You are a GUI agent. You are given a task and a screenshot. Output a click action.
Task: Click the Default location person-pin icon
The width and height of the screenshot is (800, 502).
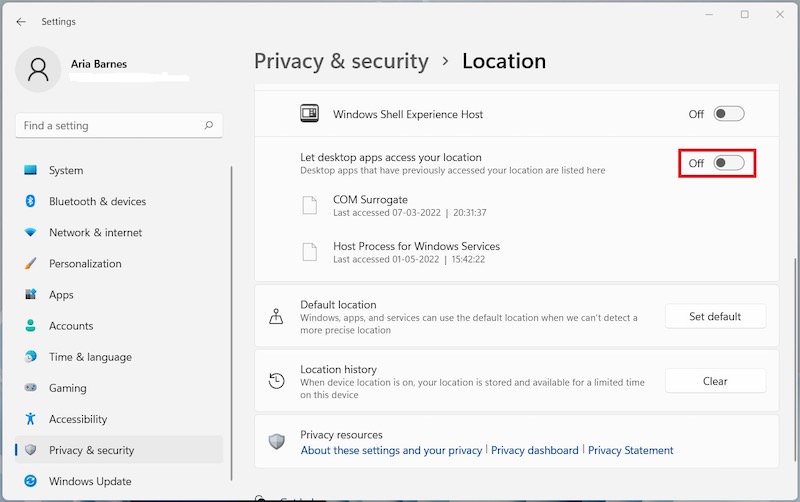click(x=277, y=317)
